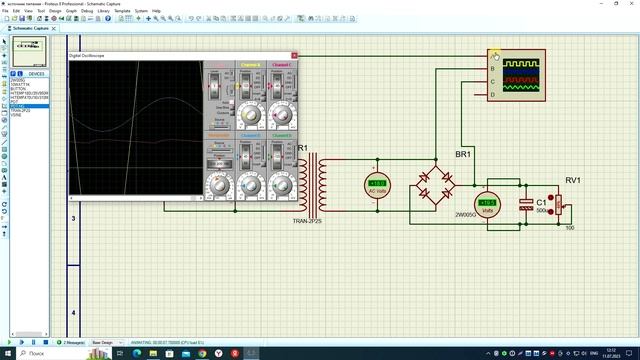Click the Rotate Clockwise icon in sidebar
Viewport: 640px width, 360px height.
tap(4, 204)
